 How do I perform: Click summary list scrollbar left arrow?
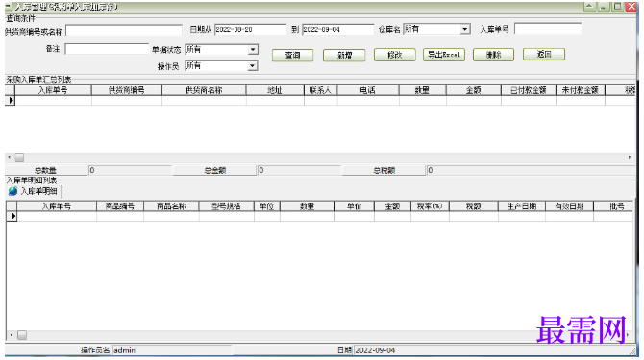(9, 157)
